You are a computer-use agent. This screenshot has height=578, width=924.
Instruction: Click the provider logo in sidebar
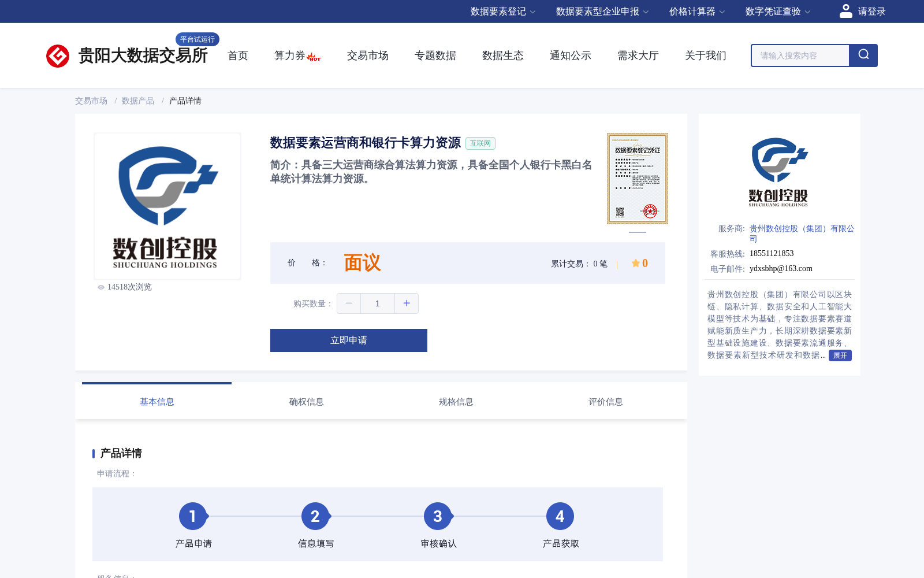779,172
